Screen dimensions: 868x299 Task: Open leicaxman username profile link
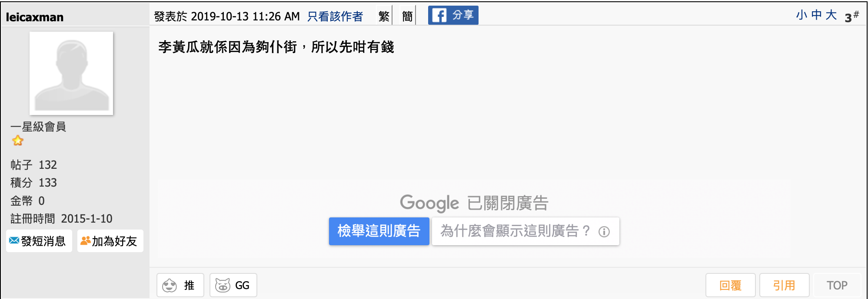coord(35,17)
